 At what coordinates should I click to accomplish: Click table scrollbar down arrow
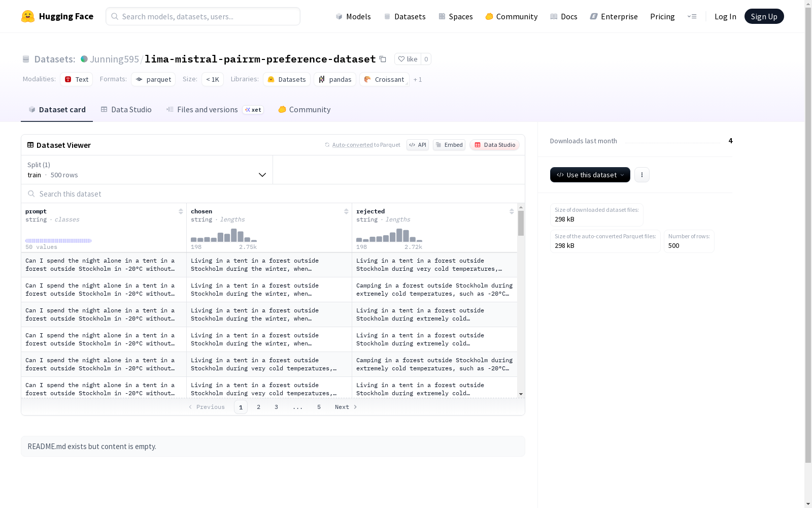(521, 394)
